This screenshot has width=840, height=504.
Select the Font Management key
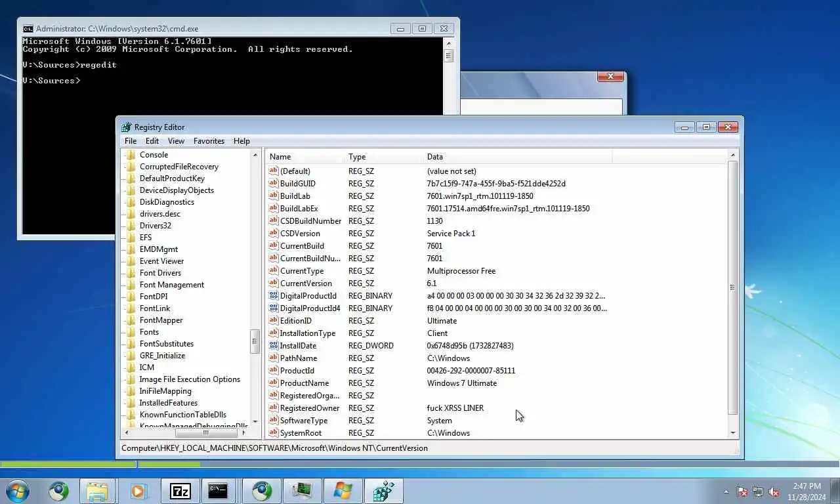pos(172,285)
